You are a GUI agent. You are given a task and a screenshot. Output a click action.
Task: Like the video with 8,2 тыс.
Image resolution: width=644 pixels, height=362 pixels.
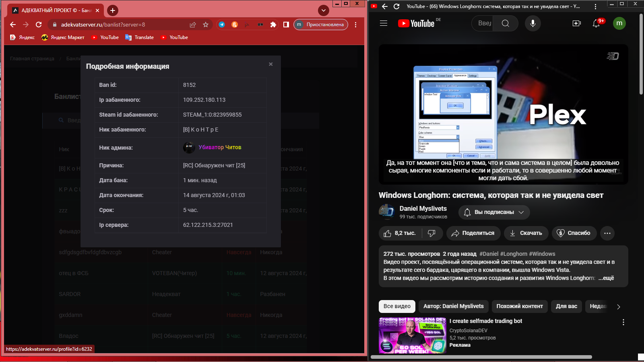[400, 233]
